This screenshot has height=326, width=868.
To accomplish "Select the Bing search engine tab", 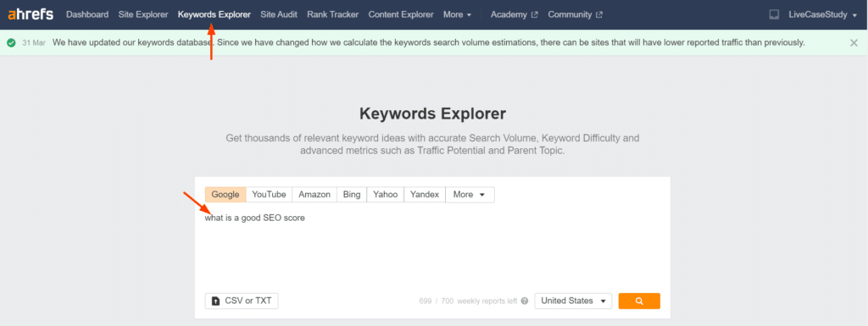I will (351, 195).
